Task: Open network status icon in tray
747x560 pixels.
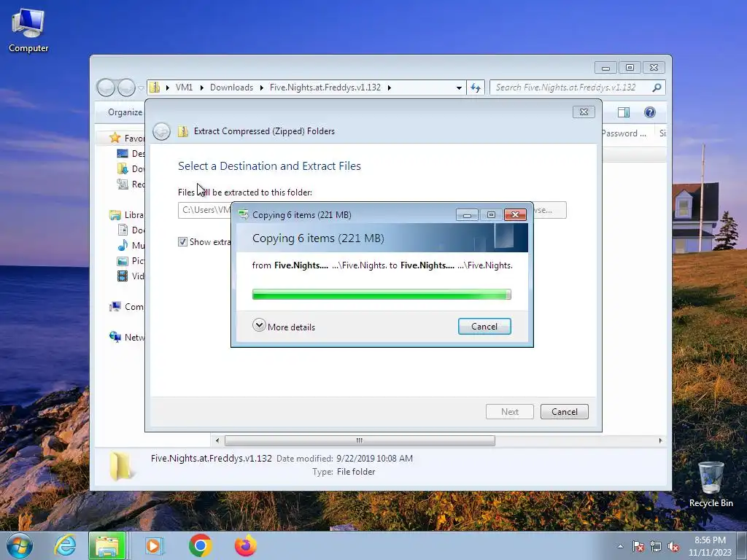Action: (656, 546)
